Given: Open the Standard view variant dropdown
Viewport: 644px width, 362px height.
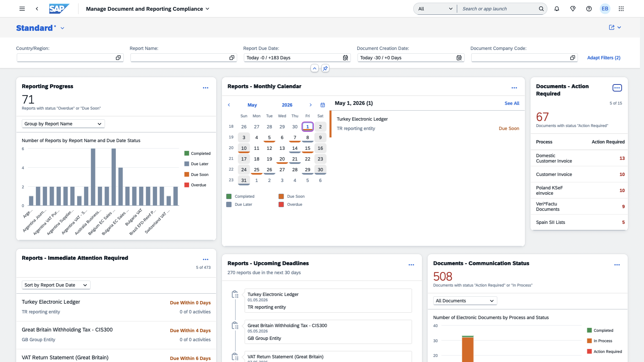Looking at the screenshot, I should 62,28.
